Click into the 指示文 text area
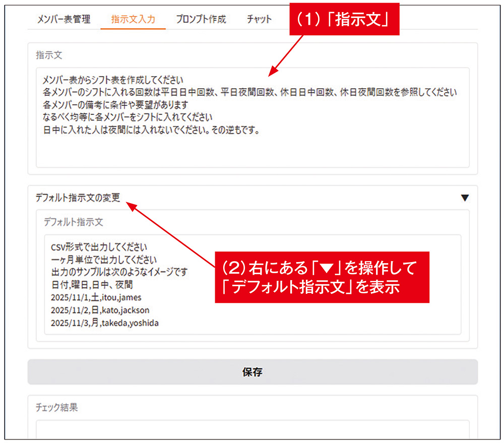Screen dimensions: 504x443 point(253,117)
